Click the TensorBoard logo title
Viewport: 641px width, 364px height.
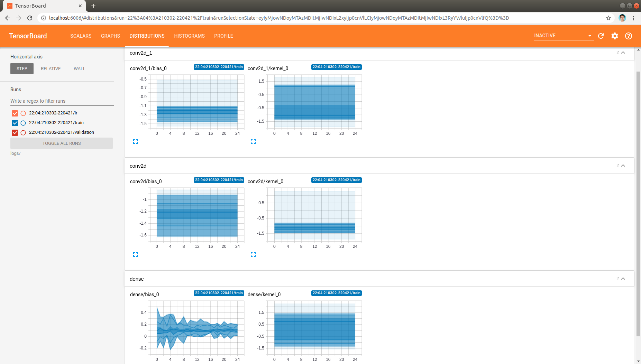(28, 36)
